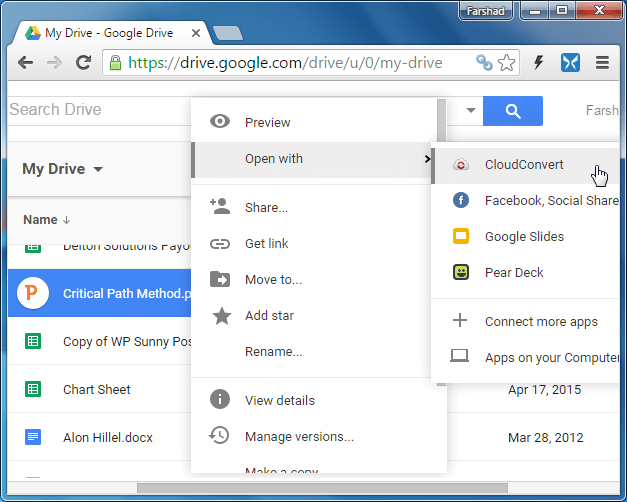Click the lightning bolt extension icon
The image size is (627, 502).
[x=539, y=62]
